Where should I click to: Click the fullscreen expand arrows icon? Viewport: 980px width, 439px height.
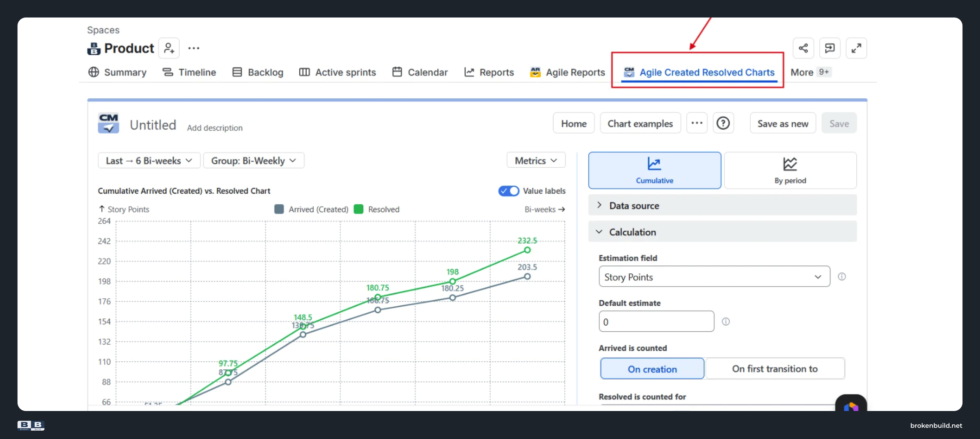pos(856,48)
